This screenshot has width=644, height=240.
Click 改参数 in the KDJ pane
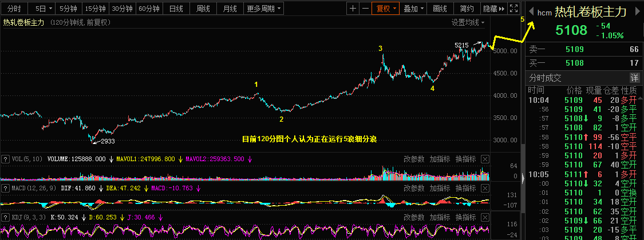pyautogui.click(x=414, y=217)
